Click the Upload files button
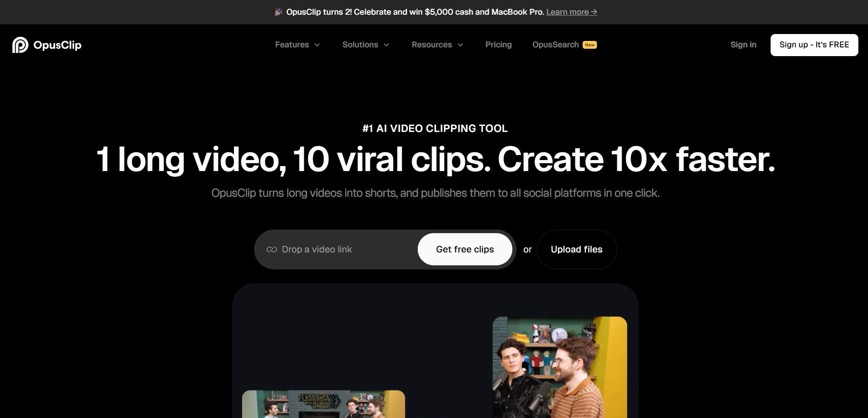 (577, 249)
